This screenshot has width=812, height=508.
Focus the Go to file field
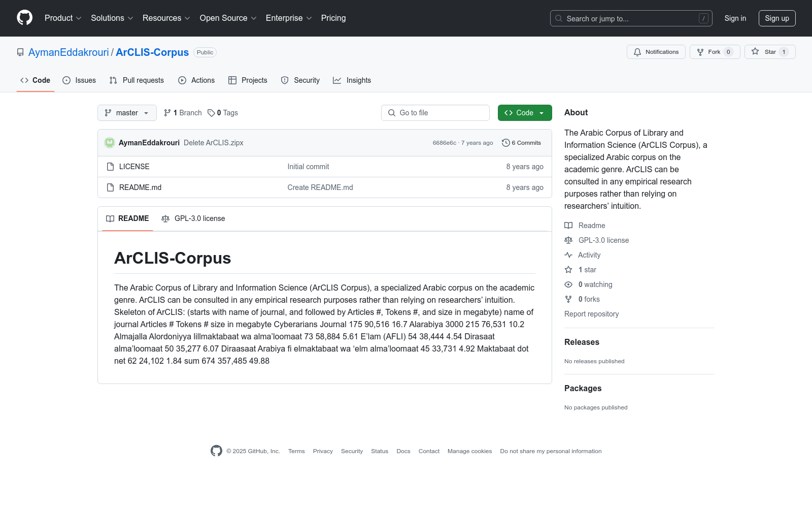tap(435, 113)
